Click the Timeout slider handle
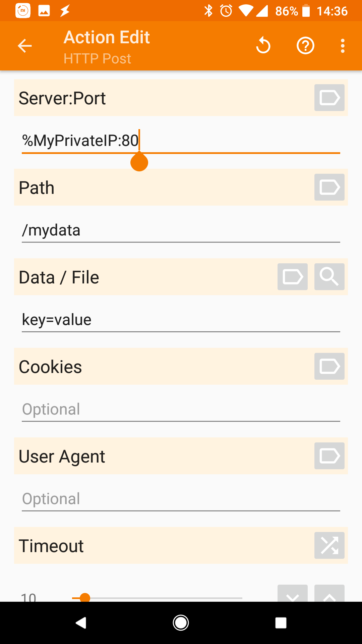This screenshot has height=644, width=362. [x=85, y=597]
